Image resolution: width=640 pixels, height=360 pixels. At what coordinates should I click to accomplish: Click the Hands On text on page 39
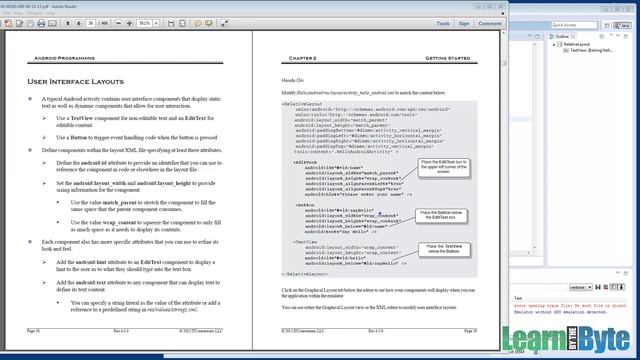coord(292,80)
